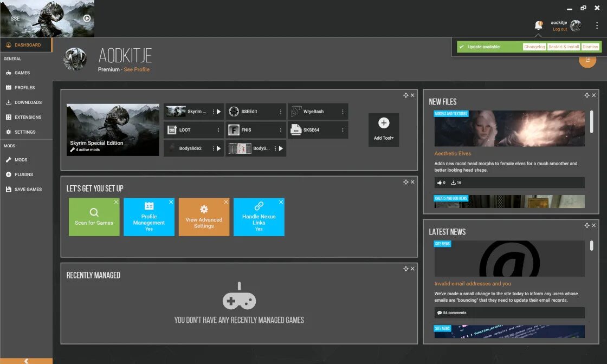Launch SSEEdit from its dashboard tile icon
607x364 pixels.
click(x=233, y=112)
